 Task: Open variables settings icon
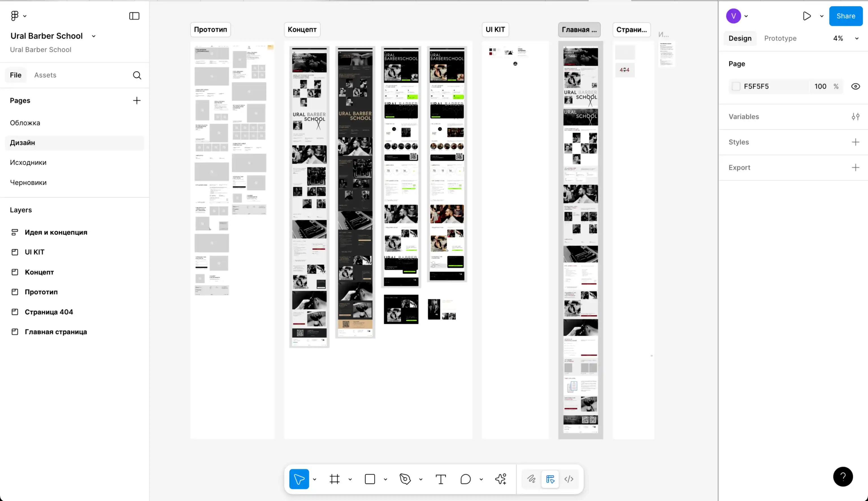[x=855, y=117]
